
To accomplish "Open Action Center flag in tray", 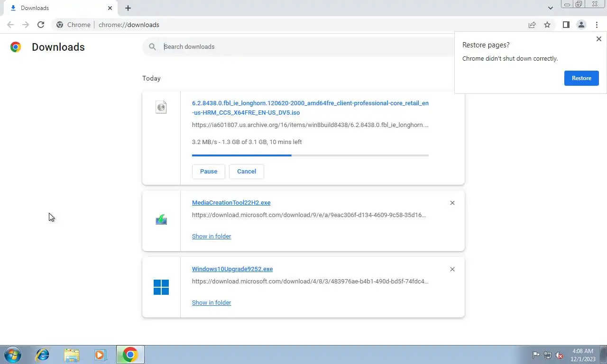I will [536, 355].
